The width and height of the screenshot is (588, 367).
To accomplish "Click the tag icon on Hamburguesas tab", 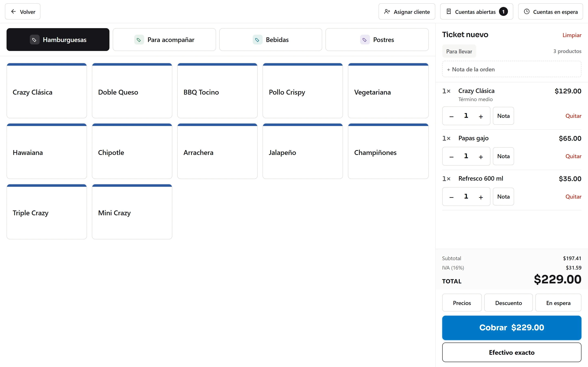I will [35, 40].
